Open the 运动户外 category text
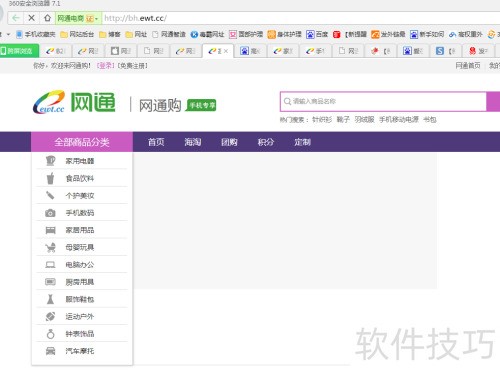The height and width of the screenshot is (381, 500). [80, 316]
